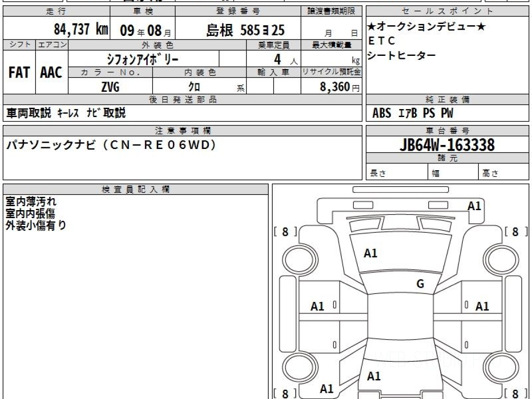The height and width of the screenshot is (399, 532).
Task: Click the 外装色 header
Action: click(157, 45)
